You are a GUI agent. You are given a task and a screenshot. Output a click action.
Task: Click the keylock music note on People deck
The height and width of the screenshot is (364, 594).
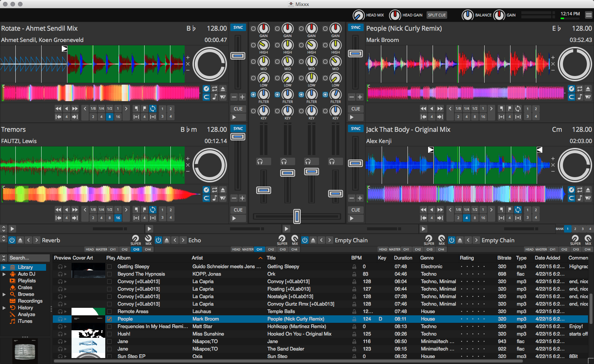[580, 97]
